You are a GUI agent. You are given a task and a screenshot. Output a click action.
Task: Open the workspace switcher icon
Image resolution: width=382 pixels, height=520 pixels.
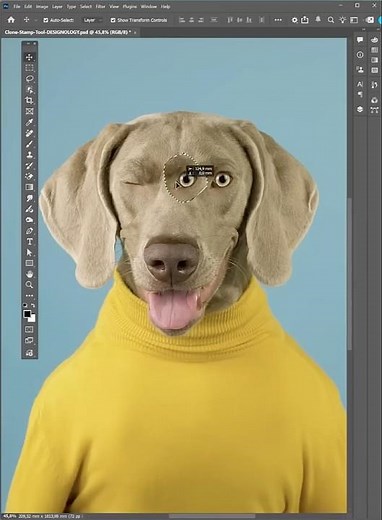point(354,20)
